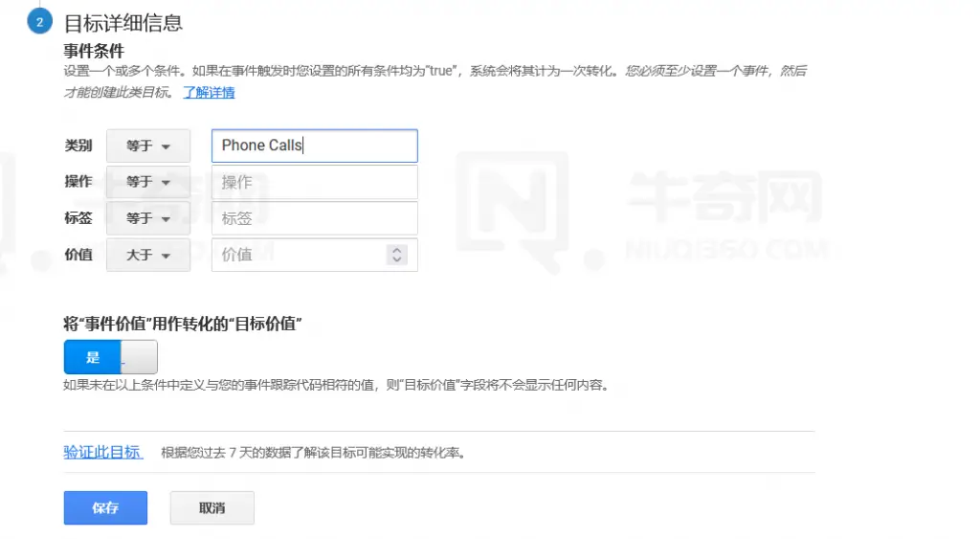Click the 操作 row label
980x539 pixels.
[78, 181]
